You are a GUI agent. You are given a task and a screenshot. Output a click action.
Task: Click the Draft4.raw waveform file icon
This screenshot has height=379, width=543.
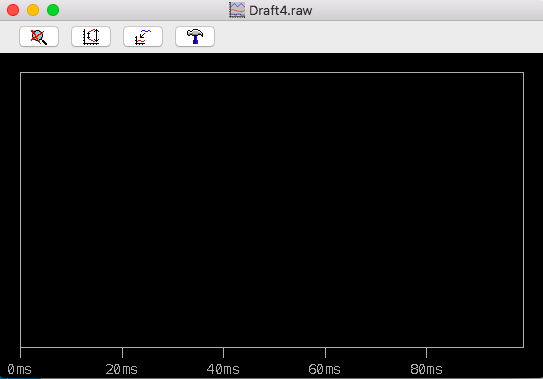click(237, 10)
